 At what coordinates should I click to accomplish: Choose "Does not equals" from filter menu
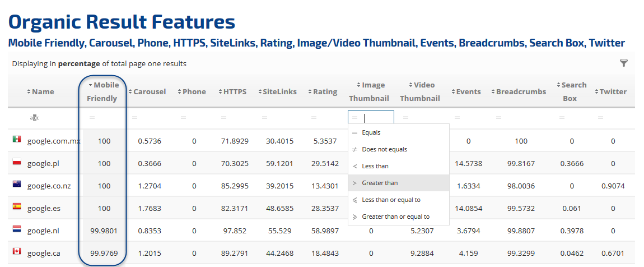coord(384,149)
